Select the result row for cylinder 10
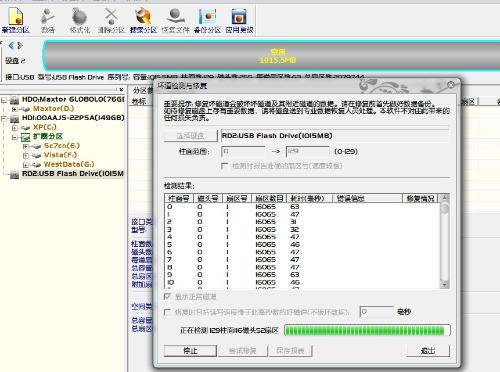The height and width of the screenshot is (372, 500). [x=303, y=282]
